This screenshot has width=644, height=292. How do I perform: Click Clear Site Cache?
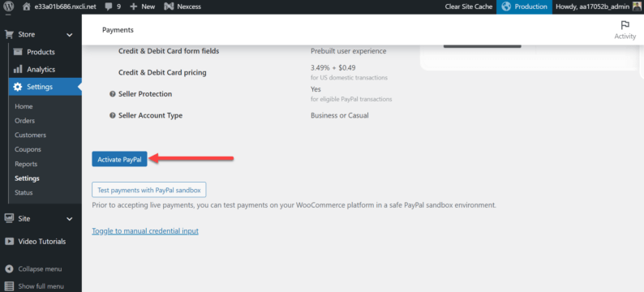pyautogui.click(x=468, y=6)
